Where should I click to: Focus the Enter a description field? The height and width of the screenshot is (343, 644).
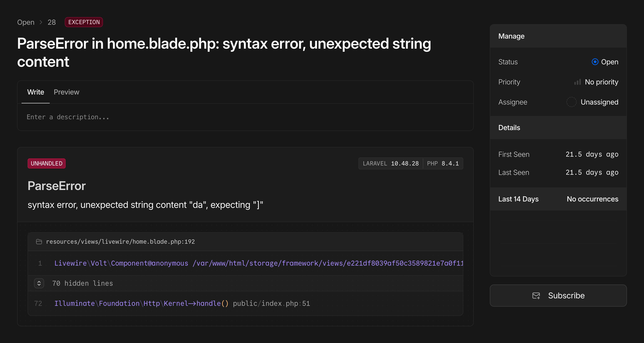click(245, 117)
